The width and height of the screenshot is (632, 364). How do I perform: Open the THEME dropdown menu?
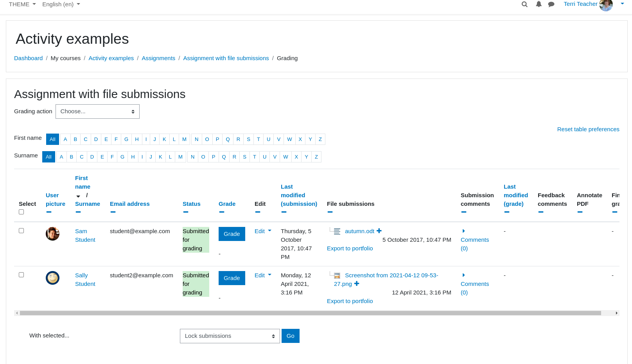pyautogui.click(x=22, y=4)
